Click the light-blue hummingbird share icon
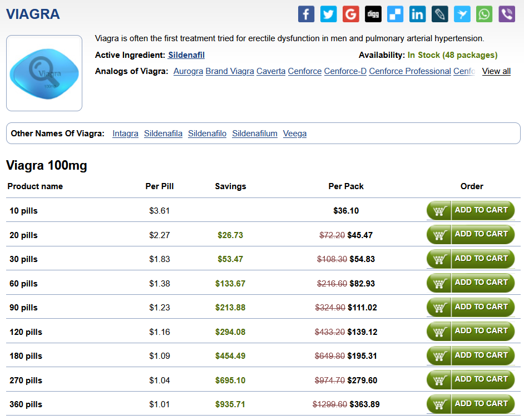This screenshot has width=524, height=420. pos(462,14)
